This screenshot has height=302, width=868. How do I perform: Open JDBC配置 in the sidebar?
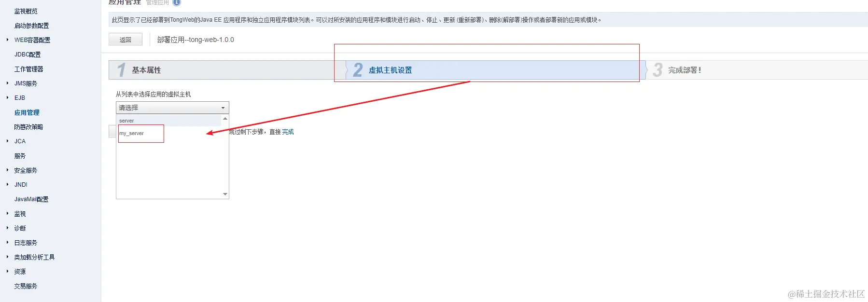pyautogui.click(x=28, y=55)
